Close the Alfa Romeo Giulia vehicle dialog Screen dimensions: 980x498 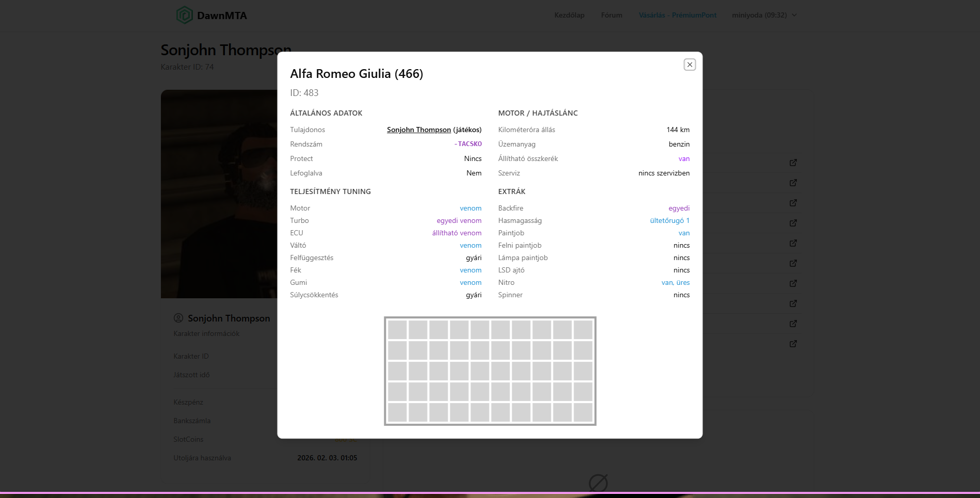click(690, 65)
